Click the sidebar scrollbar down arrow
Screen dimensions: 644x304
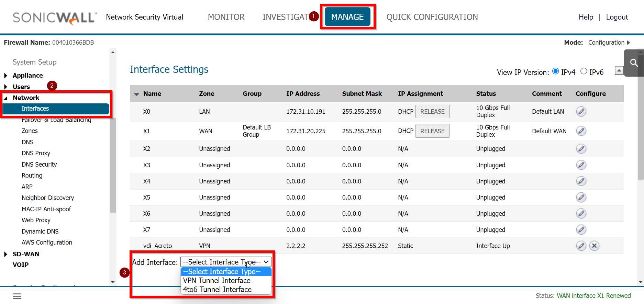113,282
